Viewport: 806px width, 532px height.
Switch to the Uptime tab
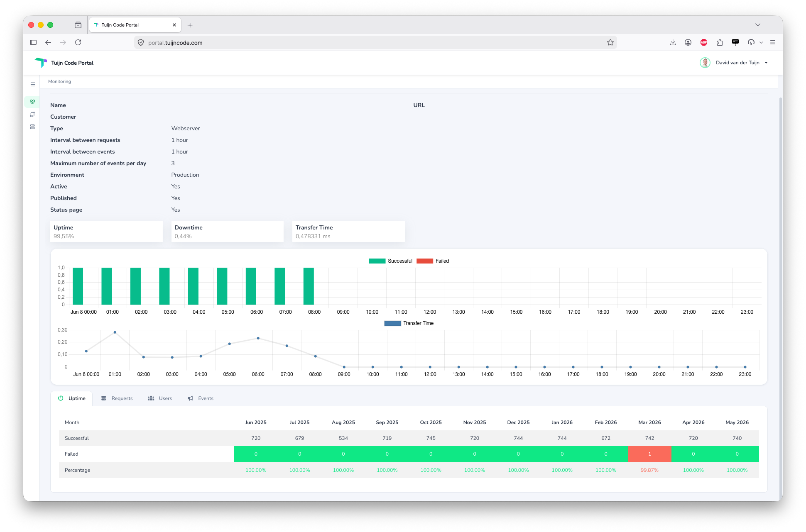[71, 398]
